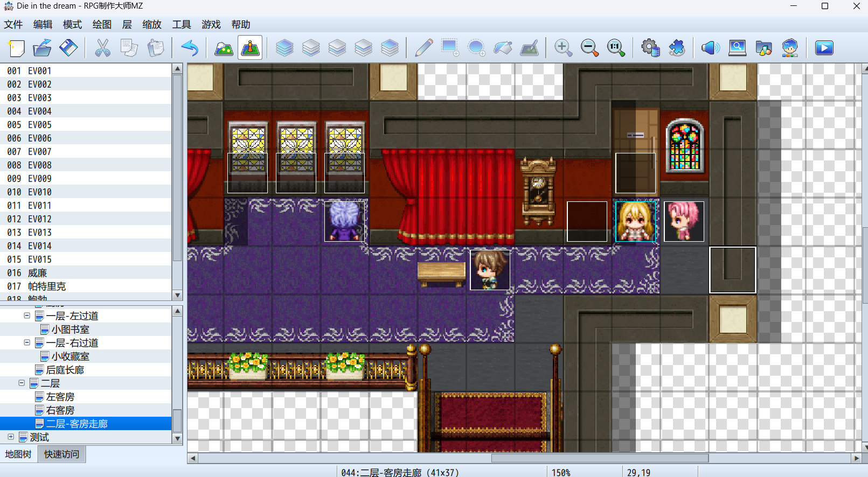The width and height of the screenshot is (868, 477).
Task: Toggle Event editing mode icon
Action: click(250, 48)
